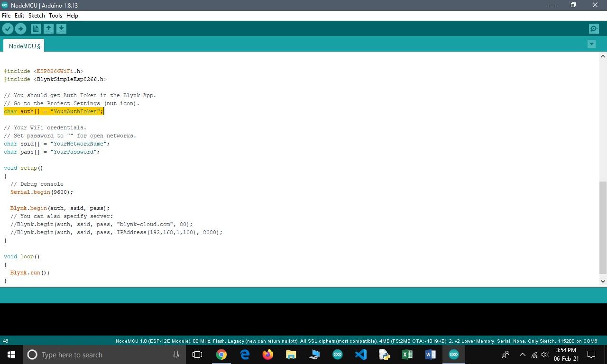Click the active Arduino taskbar icon
The height and width of the screenshot is (364, 607).
[454, 355]
